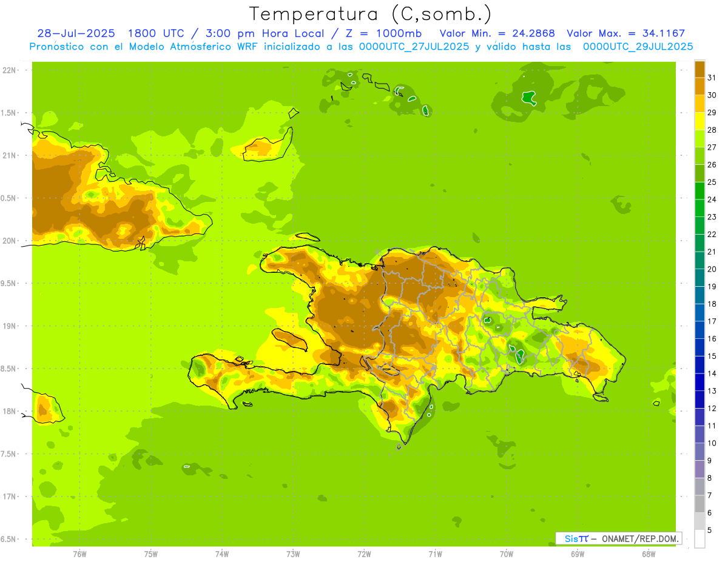Click the "20N" latitude label

9,241
